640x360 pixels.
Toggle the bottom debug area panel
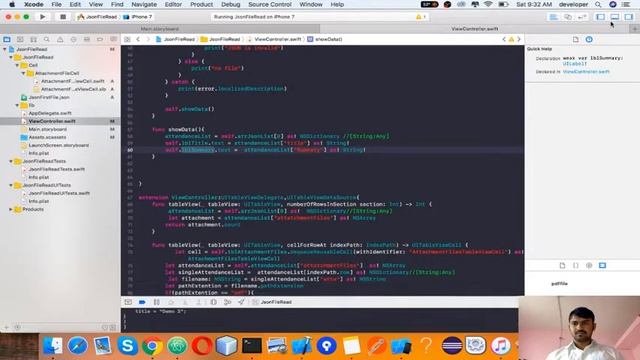[x=615, y=17]
